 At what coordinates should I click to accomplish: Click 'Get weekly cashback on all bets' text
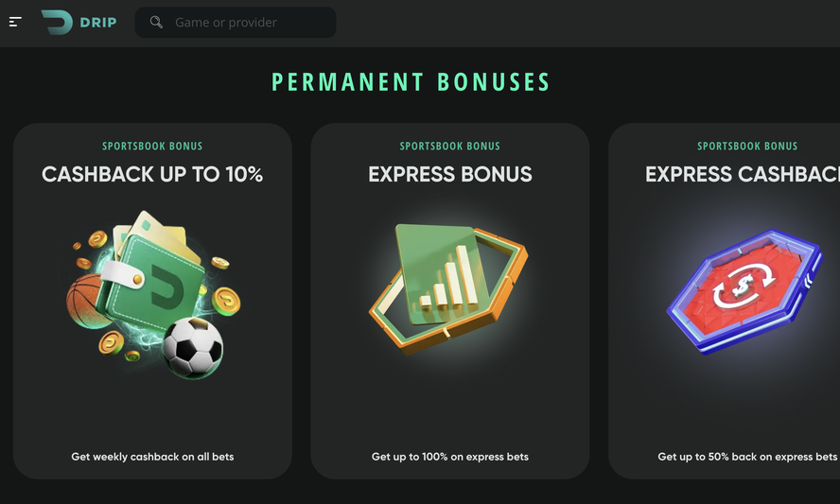pos(152,457)
